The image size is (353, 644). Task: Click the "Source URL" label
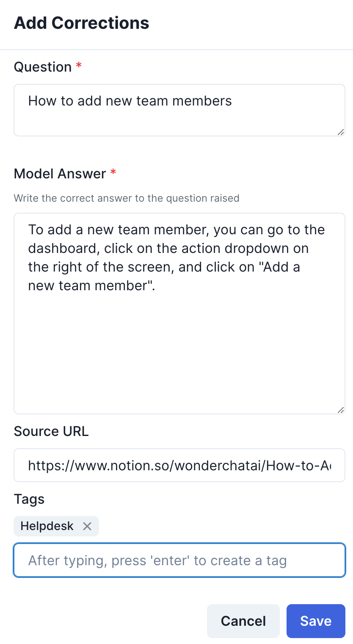51,431
